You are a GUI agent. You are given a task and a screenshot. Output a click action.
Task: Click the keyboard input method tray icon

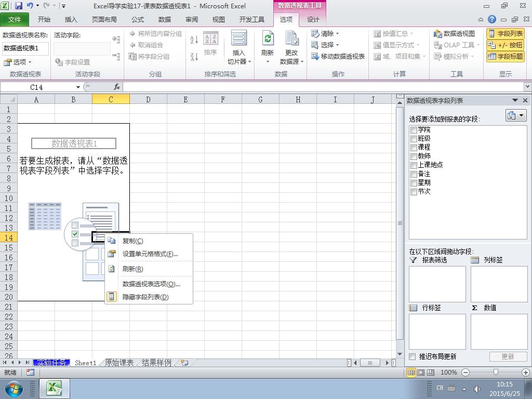point(451,389)
